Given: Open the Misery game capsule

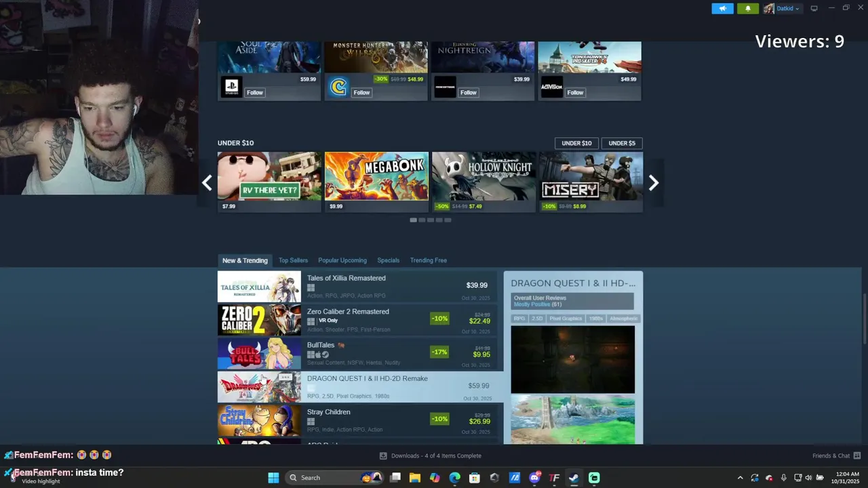Looking at the screenshot, I should point(591,182).
